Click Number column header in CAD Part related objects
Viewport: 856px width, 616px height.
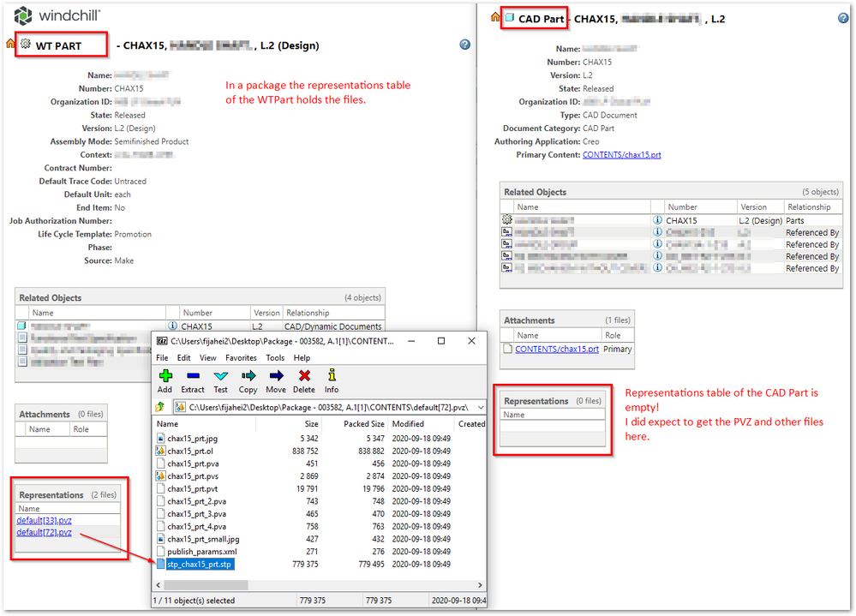682,207
